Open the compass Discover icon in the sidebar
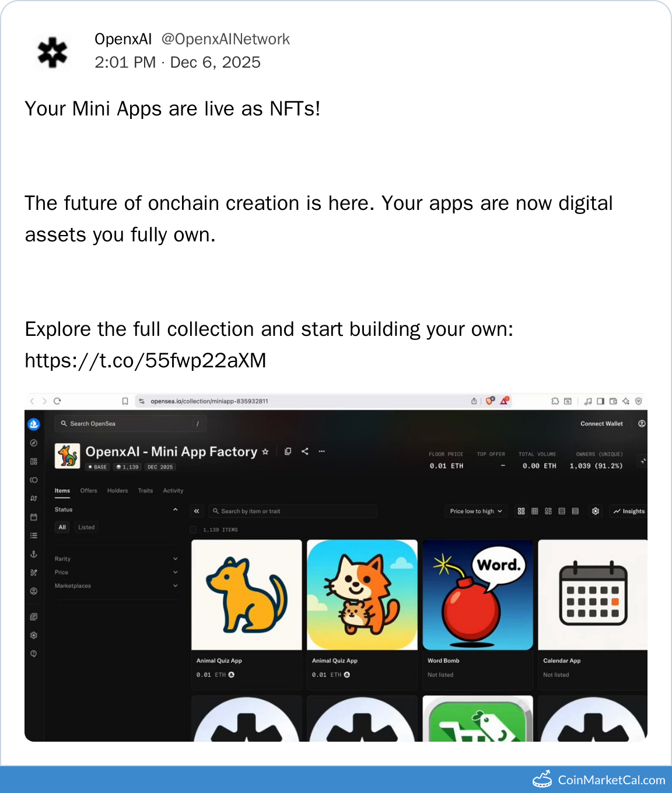672x793 pixels. click(34, 443)
